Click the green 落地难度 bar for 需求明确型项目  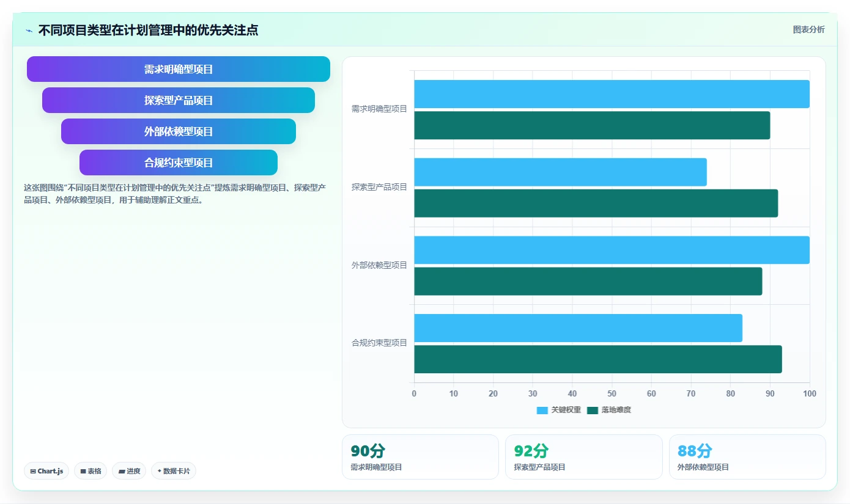click(593, 125)
